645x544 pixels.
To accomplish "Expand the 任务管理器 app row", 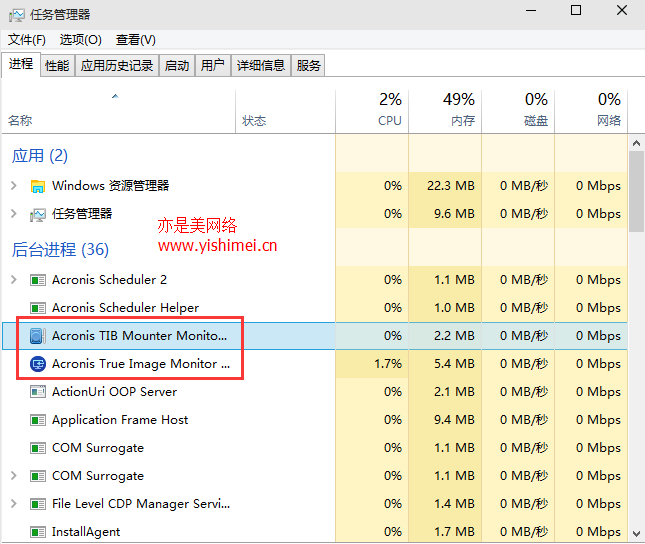I will tap(14, 214).
